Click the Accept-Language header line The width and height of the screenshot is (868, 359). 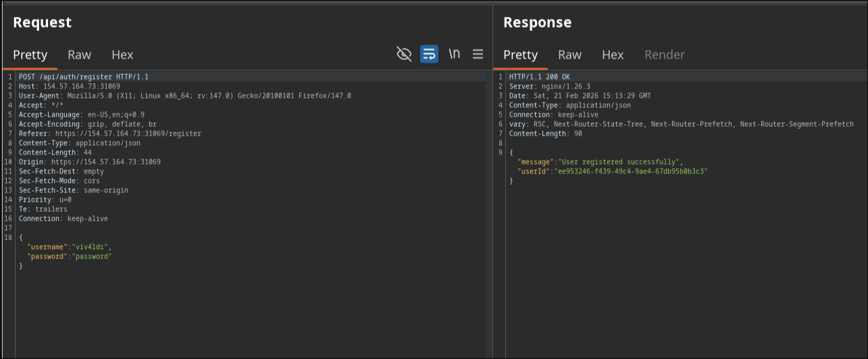coord(82,115)
